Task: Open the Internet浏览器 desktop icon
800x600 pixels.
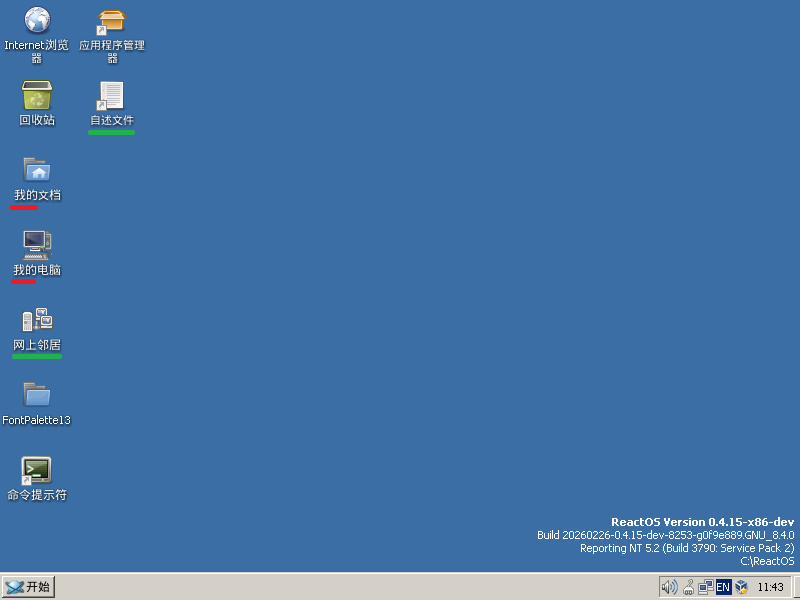Action: (x=37, y=20)
